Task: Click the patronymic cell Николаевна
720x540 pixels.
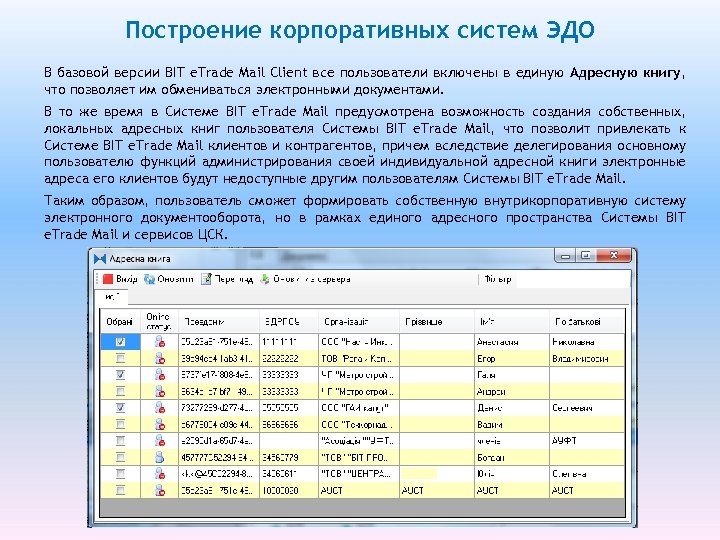Action: point(587,342)
